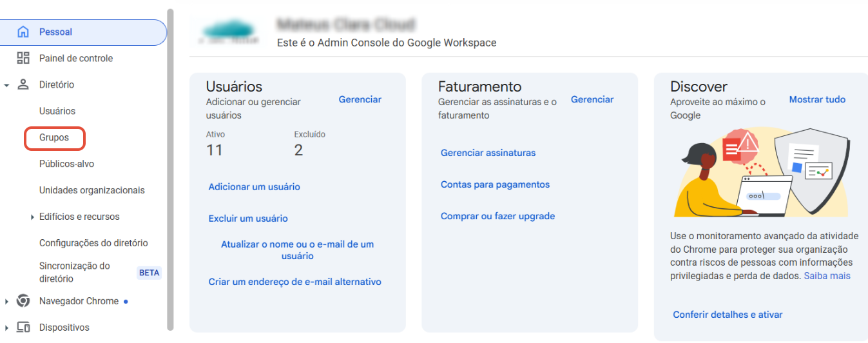Click Atualizar o nome ou e-mail link
The width and height of the screenshot is (868, 343).
pyautogui.click(x=297, y=250)
